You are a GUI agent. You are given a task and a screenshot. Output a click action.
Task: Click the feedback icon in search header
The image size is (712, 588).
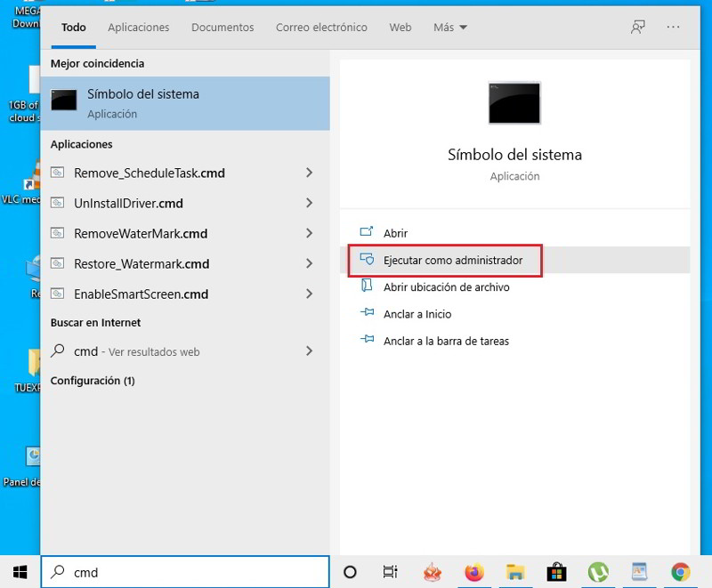tap(637, 28)
